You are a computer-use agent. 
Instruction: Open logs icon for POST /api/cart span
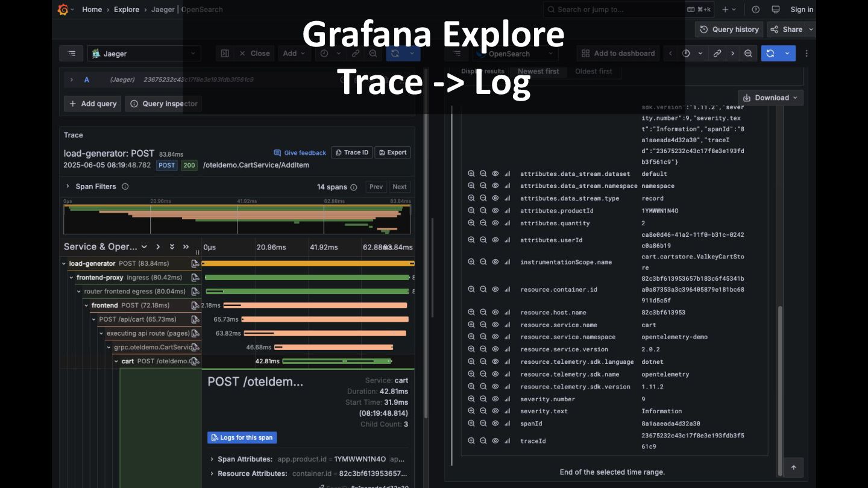click(x=195, y=319)
